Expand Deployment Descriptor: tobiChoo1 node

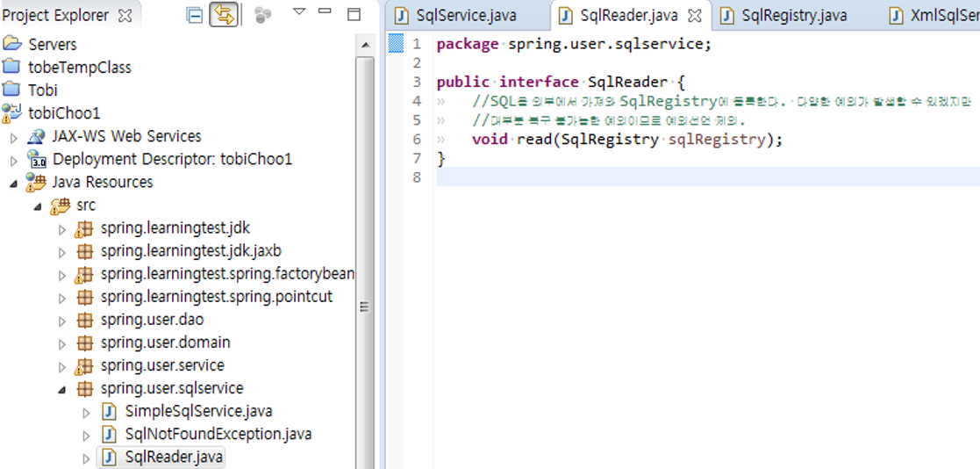pos(14,160)
